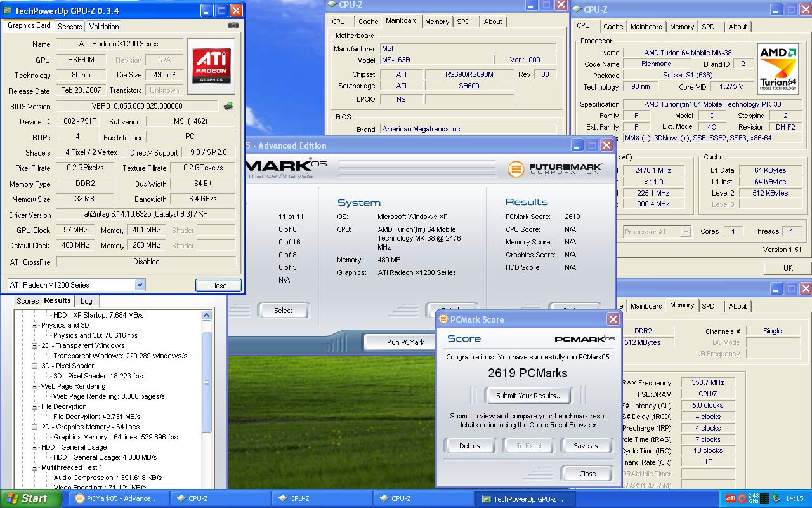Click the AMD Turion 64 logo in CPU-Z
812x508 pixels.
click(778, 68)
